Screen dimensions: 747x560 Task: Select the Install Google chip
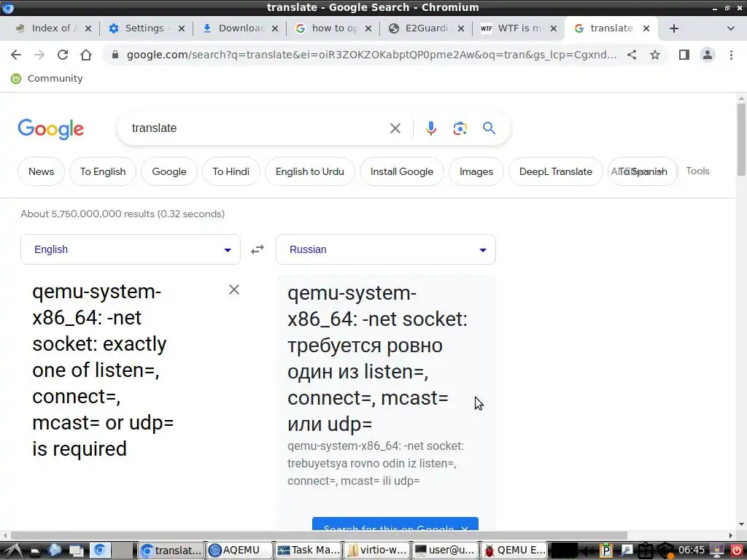402,171
